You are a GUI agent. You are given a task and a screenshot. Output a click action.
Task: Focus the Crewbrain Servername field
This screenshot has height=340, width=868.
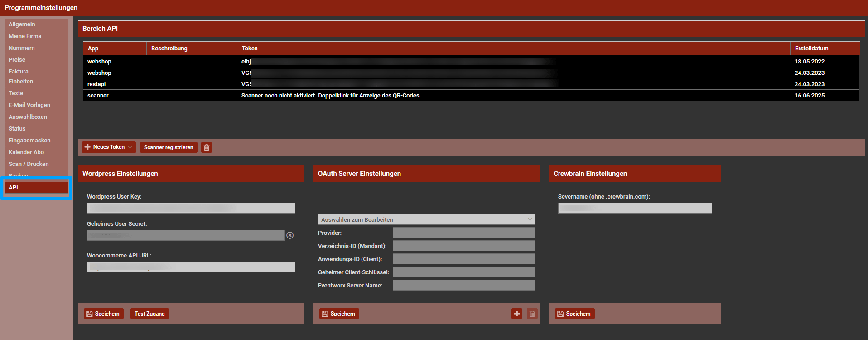(635, 208)
